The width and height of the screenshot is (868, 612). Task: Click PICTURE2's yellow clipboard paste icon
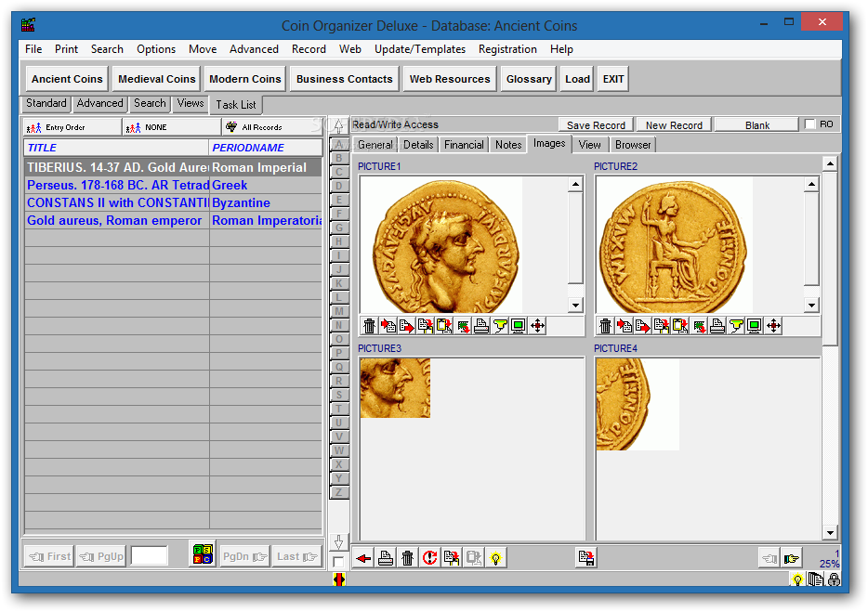[x=679, y=326]
